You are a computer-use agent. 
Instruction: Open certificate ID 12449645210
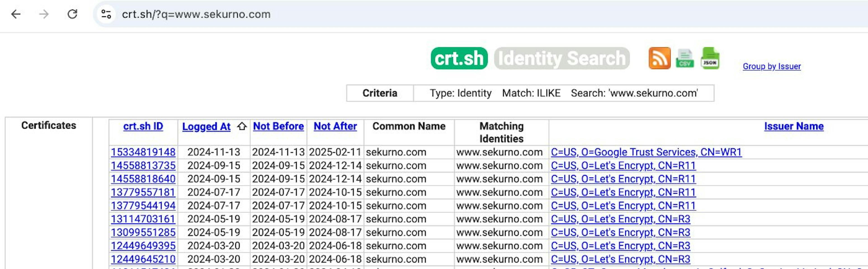143,259
